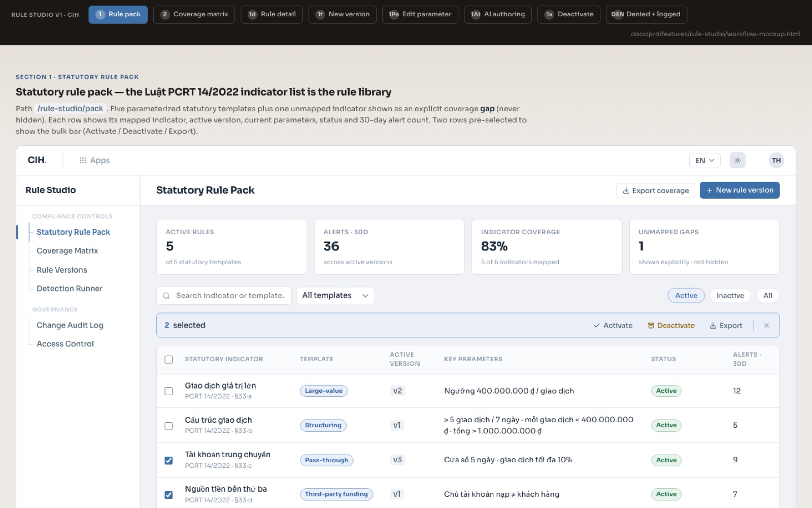Open Access Control in sidebar
The height and width of the screenshot is (508, 812).
coord(65,344)
